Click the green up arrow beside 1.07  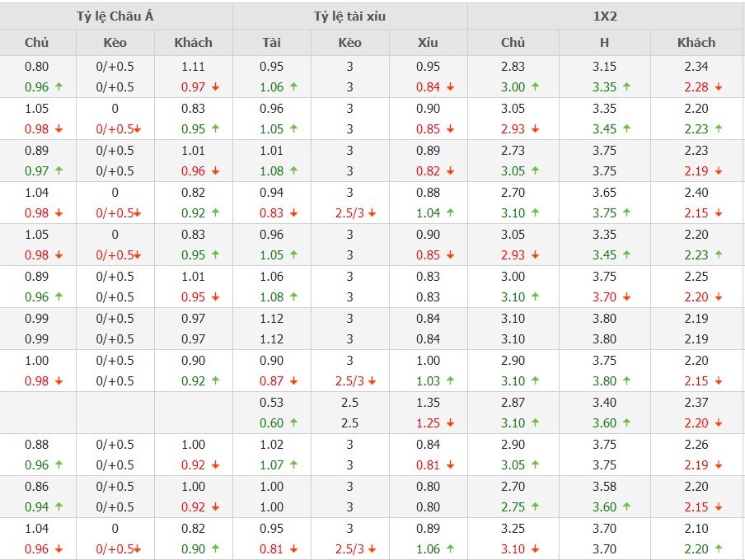[293, 465]
